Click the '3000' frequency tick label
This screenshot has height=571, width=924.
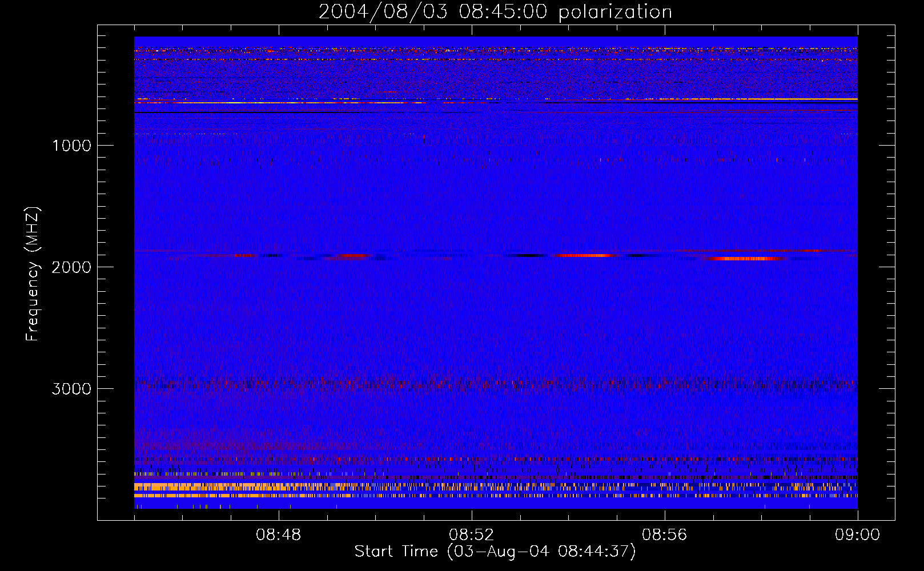(71, 389)
